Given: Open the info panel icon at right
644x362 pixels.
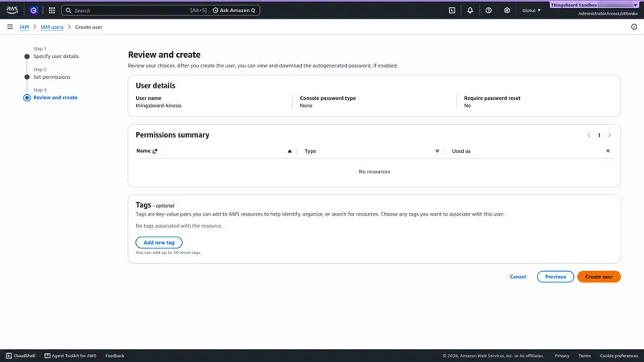Looking at the screenshot, I should (x=634, y=27).
